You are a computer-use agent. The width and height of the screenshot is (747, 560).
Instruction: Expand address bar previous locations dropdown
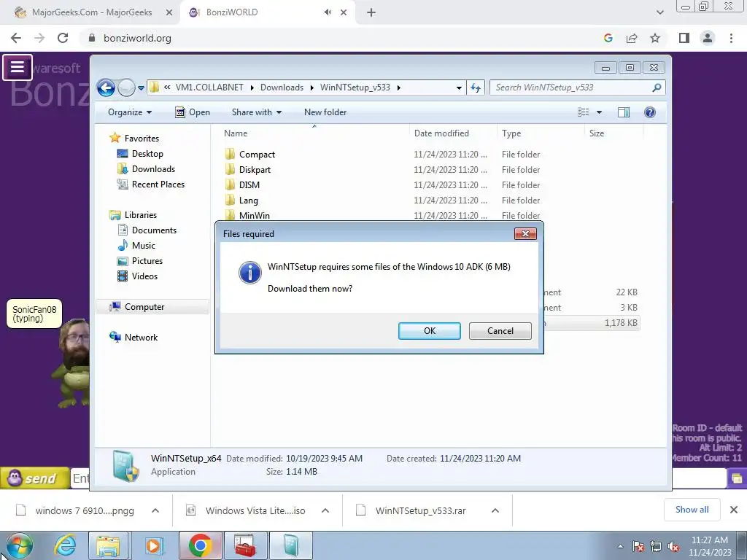point(459,87)
